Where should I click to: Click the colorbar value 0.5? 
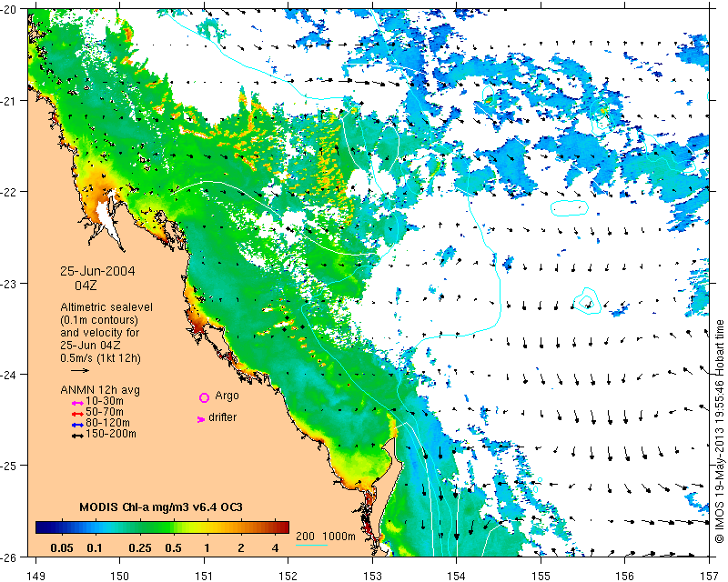[x=173, y=548]
